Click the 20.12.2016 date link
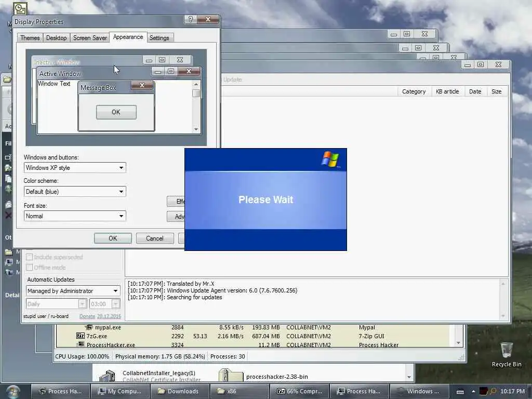Viewport: 532px width, 399px height. [109, 316]
